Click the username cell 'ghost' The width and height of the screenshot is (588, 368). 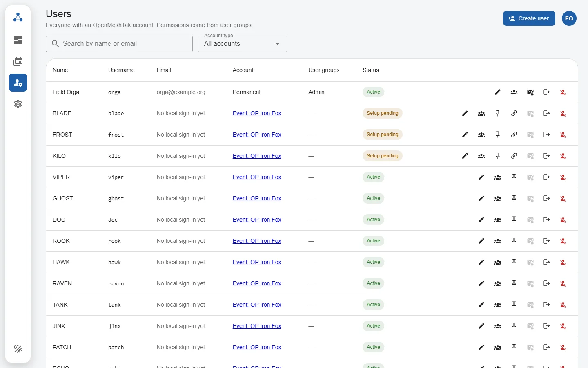coord(116,198)
